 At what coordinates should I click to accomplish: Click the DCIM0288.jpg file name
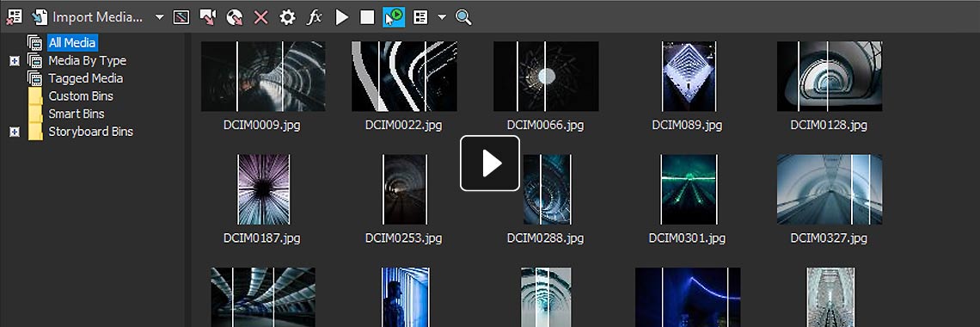(545, 238)
